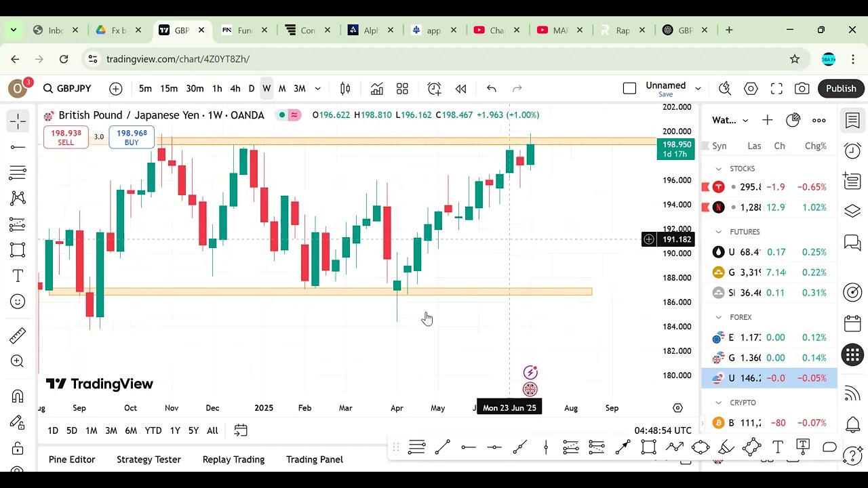This screenshot has height=488, width=868.
Task: Open the candlestick chart type selector
Action: click(x=345, y=89)
